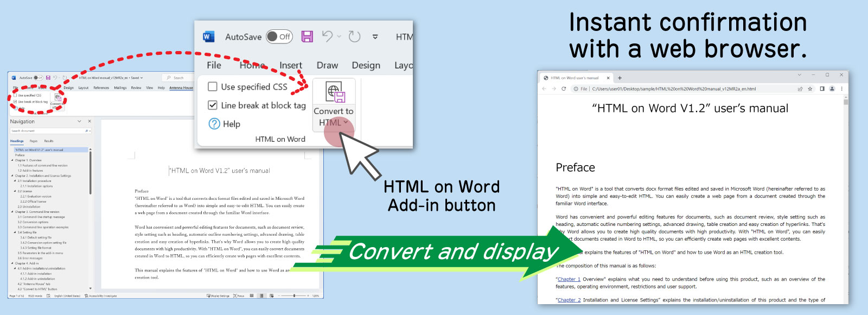The height and width of the screenshot is (315, 868).
Task: Open browser three-dot menu
Action: pyautogui.click(x=841, y=89)
